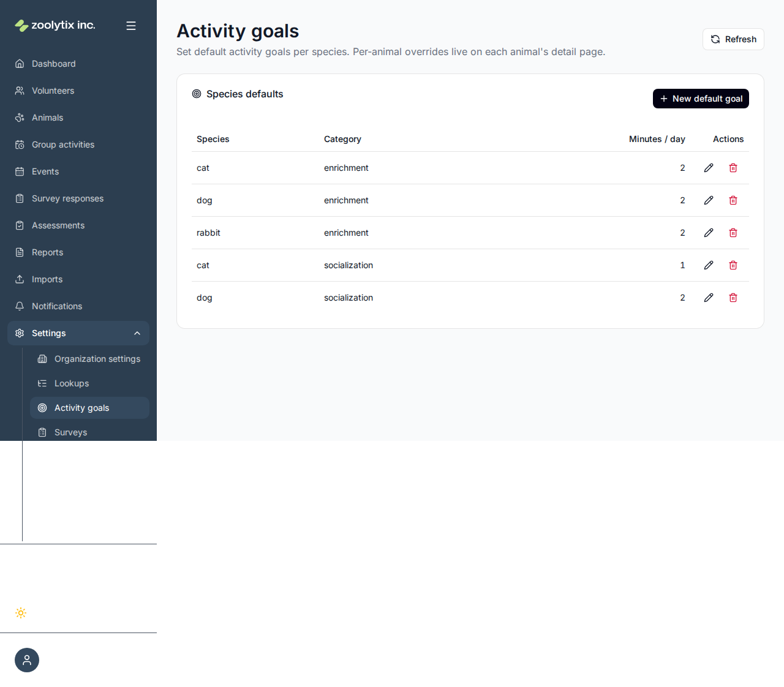The height and width of the screenshot is (687, 784).
Task: Create a New default goal
Action: 701,99
